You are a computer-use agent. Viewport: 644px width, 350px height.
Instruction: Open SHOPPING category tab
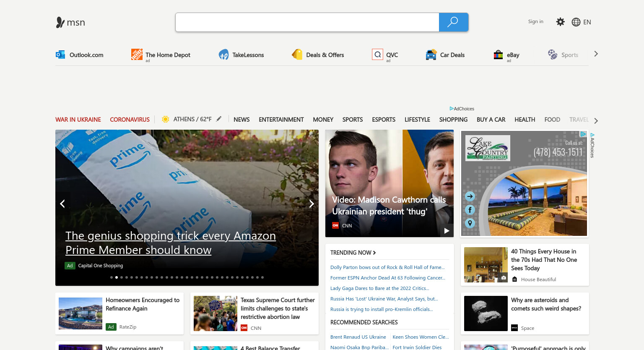pyautogui.click(x=453, y=120)
